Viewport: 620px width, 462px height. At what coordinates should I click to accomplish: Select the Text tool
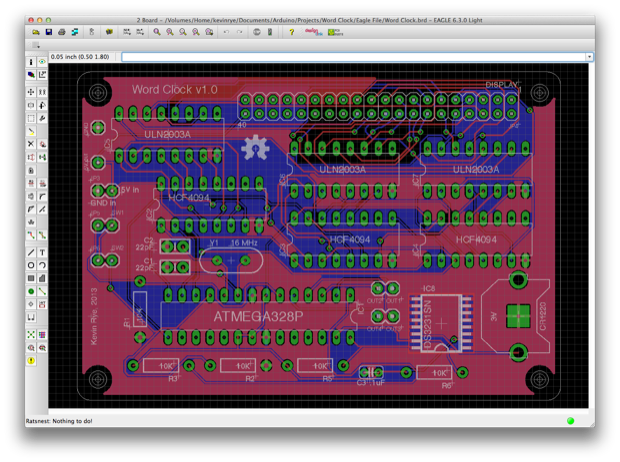42,252
